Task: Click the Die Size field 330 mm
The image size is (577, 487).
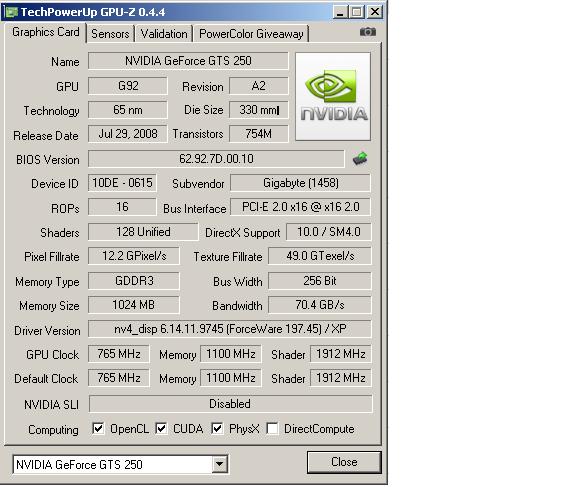Action: [259, 110]
